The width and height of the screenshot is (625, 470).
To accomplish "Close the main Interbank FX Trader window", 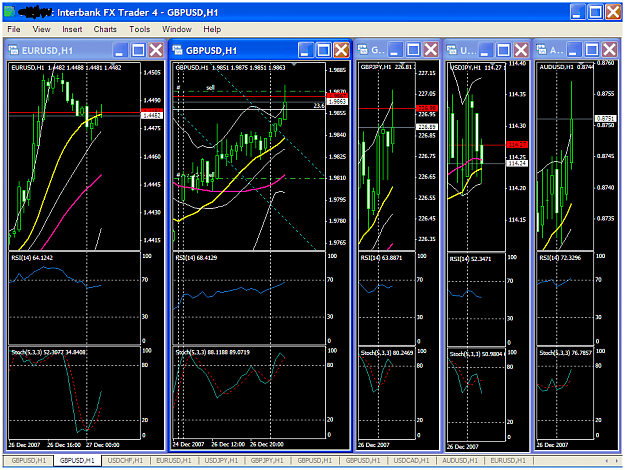I will [613, 12].
